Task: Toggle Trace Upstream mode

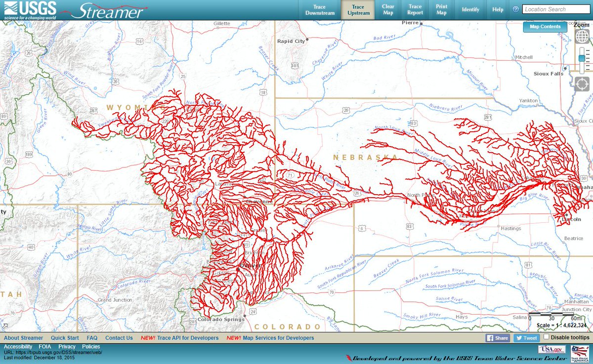Action: click(x=357, y=9)
